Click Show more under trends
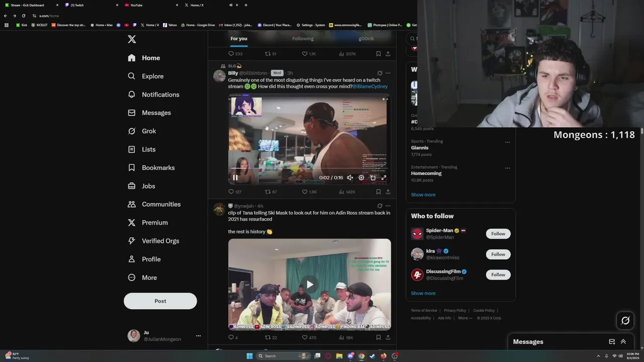This screenshot has height=362, width=644. [423, 195]
